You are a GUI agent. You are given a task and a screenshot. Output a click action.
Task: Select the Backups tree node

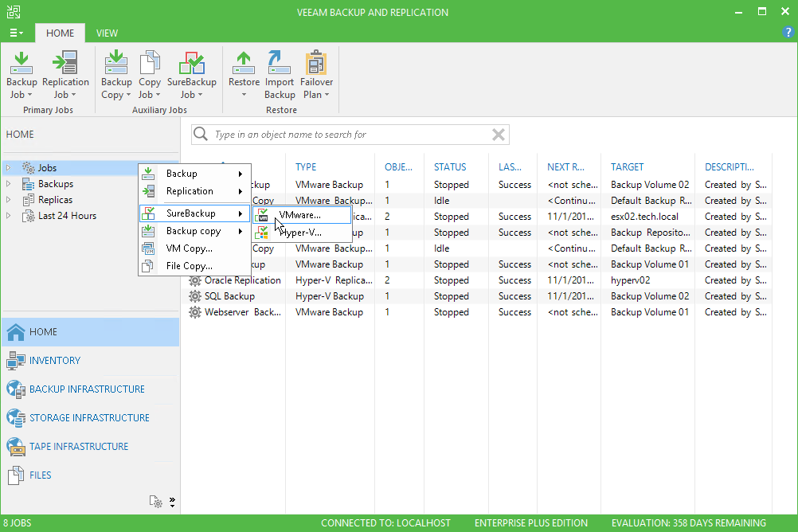[56, 184]
